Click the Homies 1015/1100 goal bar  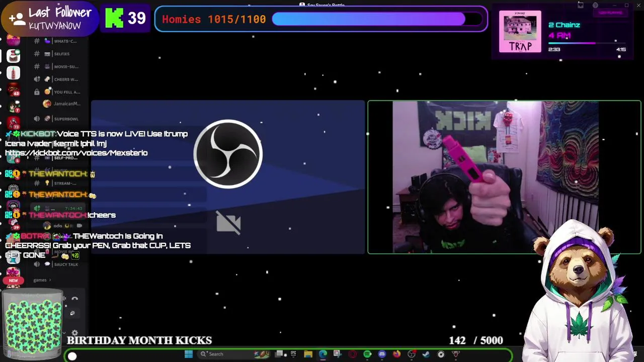pos(321,19)
